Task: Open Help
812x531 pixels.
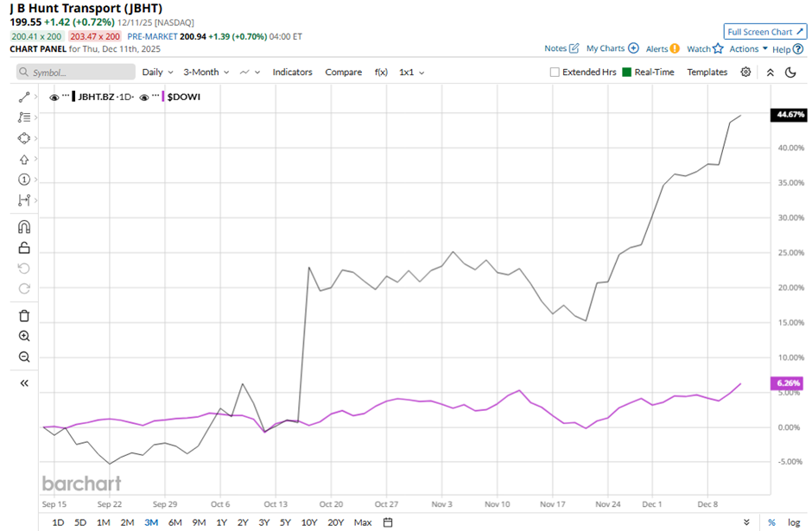Action: pyautogui.click(x=788, y=49)
